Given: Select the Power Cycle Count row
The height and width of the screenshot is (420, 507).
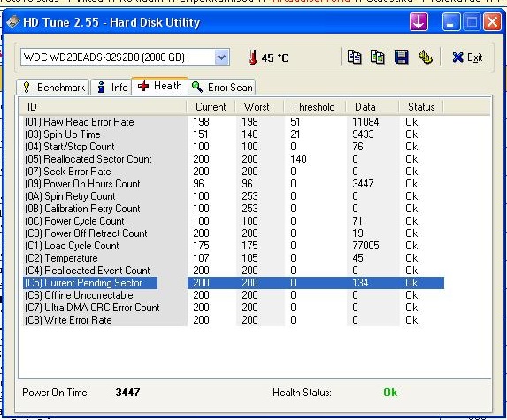Looking at the screenshot, I should click(233, 221).
